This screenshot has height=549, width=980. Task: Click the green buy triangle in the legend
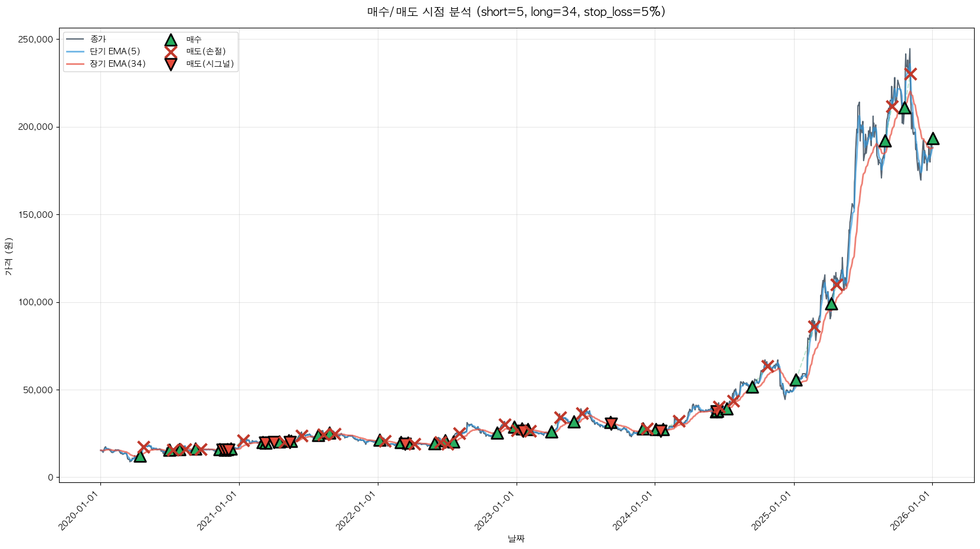[x=171, y=40]
